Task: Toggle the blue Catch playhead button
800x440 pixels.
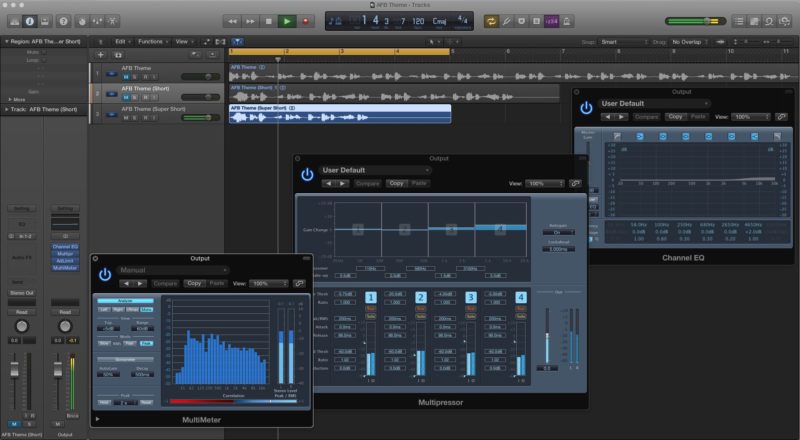Action: (x=237, y=42)
